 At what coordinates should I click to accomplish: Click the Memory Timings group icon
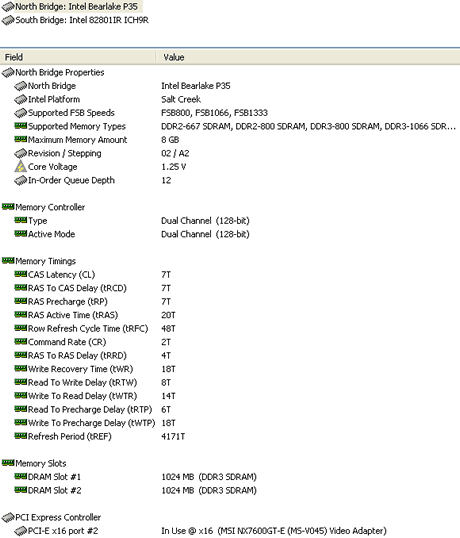[x=8, y=261]
